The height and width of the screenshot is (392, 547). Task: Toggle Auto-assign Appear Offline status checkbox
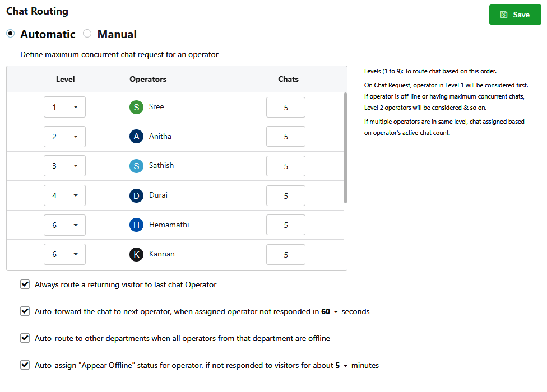point(25,365)
